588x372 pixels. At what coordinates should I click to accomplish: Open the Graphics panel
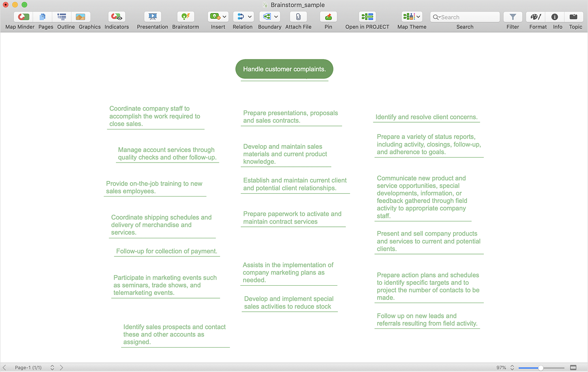pos(80,17)
